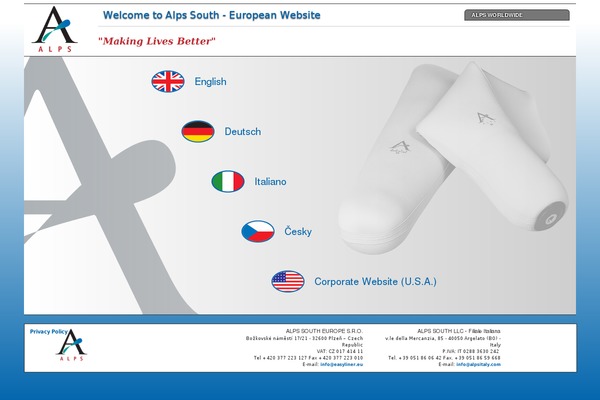Click "ALPS SOUTH EUROPE S.R.O." text

click(324, 331)
